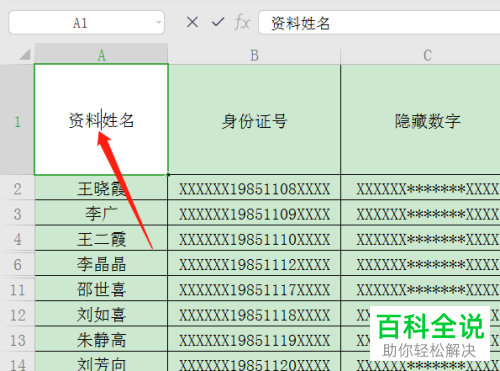Image resolution: width=500 pixels, height=371 pixels.
Task: Select the masked cell in row 3 column C
Action: click(421, 213)
